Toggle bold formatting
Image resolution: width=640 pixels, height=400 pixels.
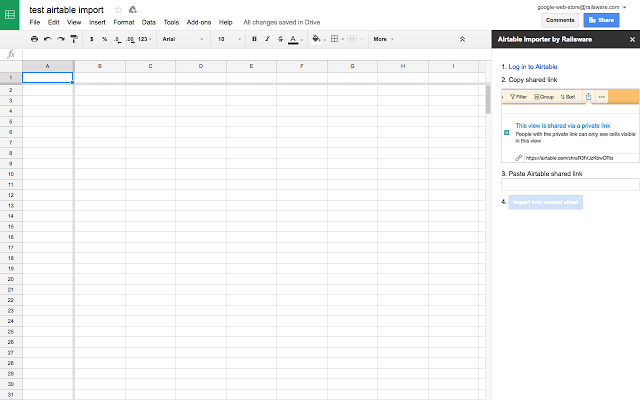click(x=254, y=39)
